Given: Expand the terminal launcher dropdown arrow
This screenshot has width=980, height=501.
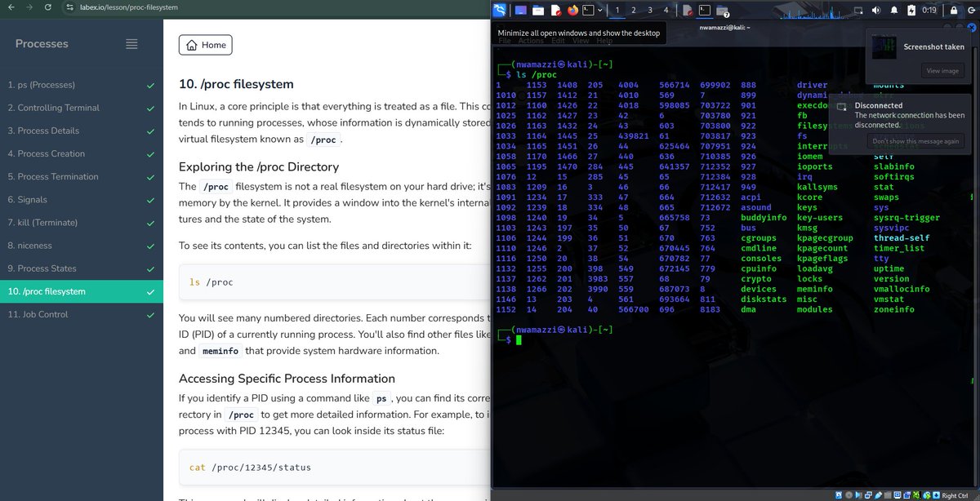Looking at the screenshot, I should (600, 10).
